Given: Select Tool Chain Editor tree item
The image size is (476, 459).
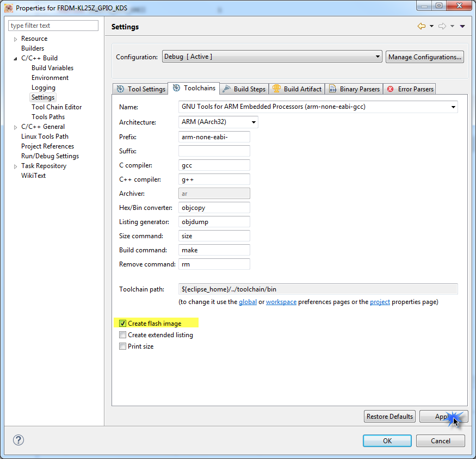Looking at the screenshot, I should click(x=57, y=107).
